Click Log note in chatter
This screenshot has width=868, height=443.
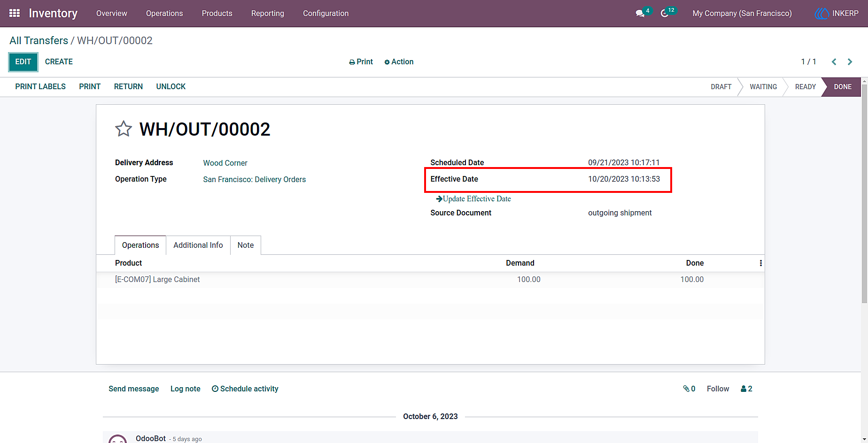[x=186, y=389]
